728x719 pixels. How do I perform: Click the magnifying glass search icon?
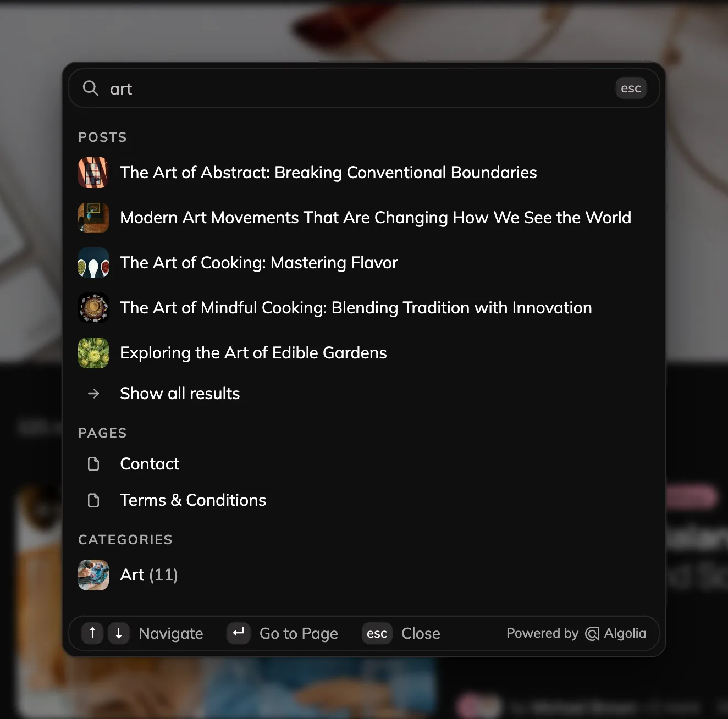point(91,88)
